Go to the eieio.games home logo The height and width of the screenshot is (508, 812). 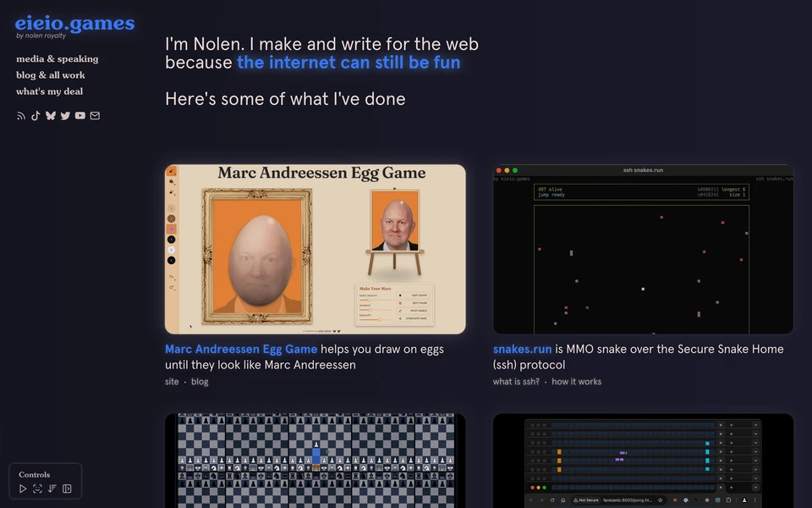tap(75, 23)
